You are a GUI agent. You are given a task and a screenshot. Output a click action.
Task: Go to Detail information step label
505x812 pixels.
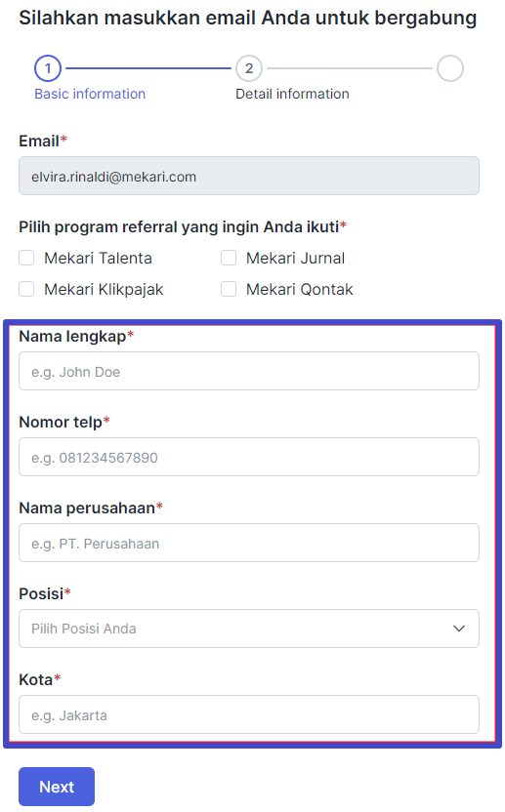(x=292, y=94)
